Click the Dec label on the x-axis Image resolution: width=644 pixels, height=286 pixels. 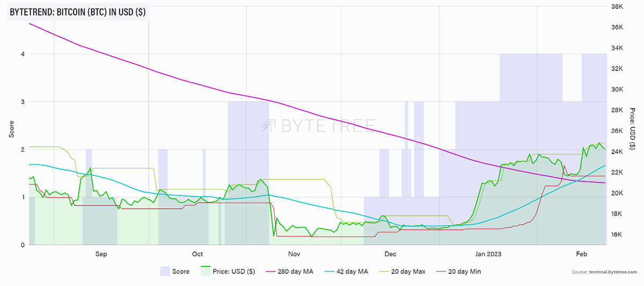390,253
